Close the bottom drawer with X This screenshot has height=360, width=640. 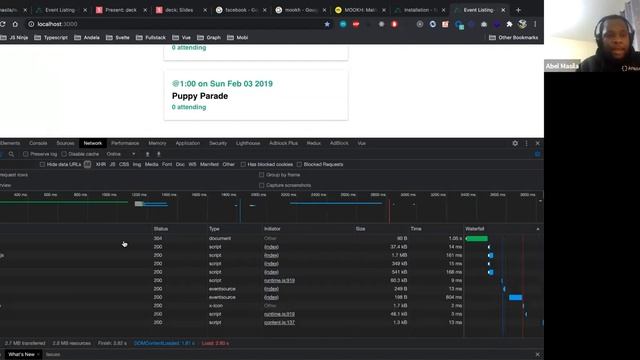point(538,354)
